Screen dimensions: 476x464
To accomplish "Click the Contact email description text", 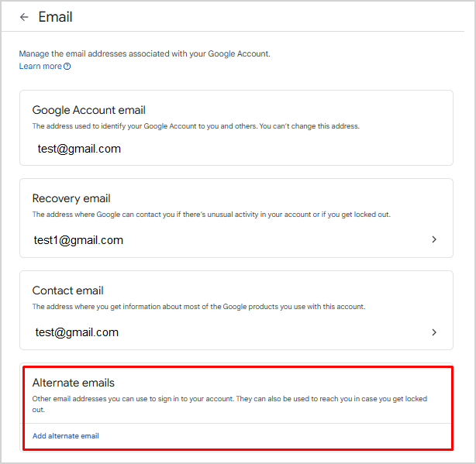I will (x=198, y=307).
